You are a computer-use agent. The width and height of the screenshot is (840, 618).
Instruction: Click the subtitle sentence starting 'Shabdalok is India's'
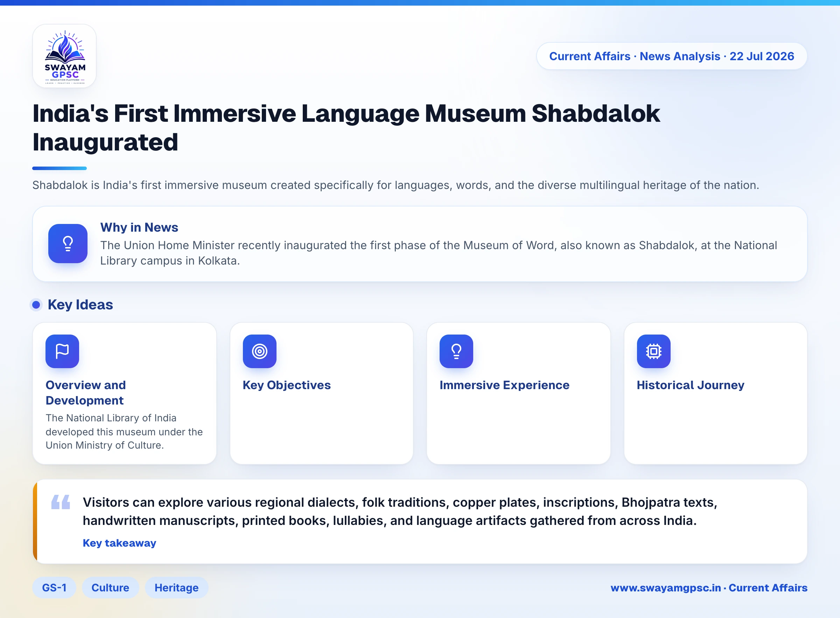(396, 185)
